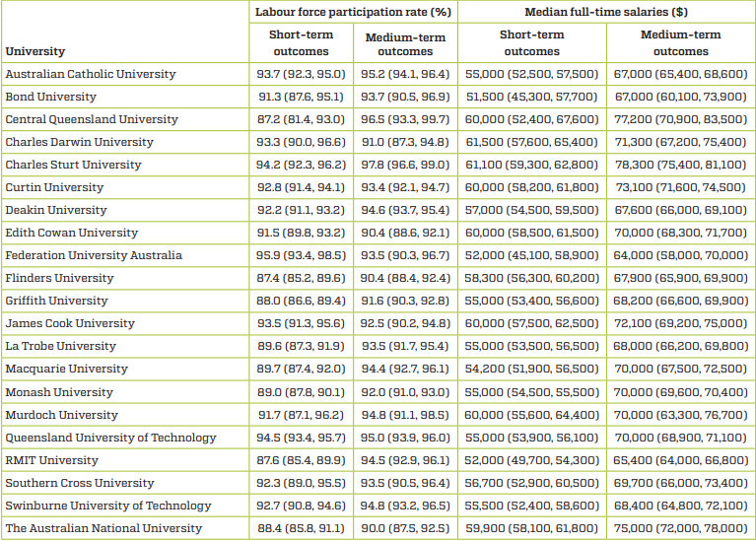
Task: Click cell '72,100 (69,200, 75,000)'
Action: 681,323
